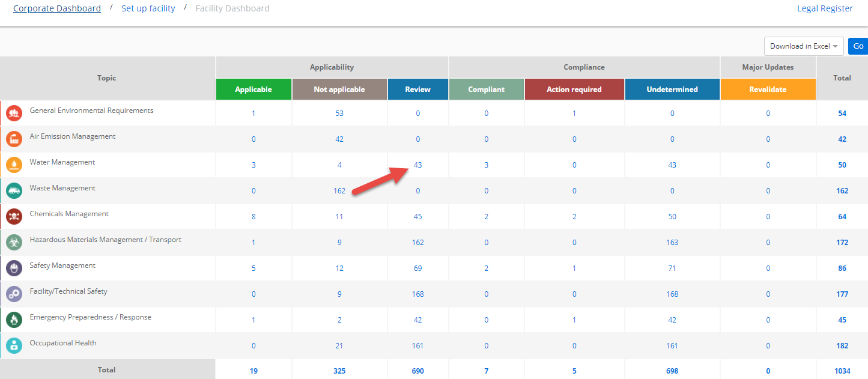Click Waste Management not applicable count 162
Screen dimensions: 868x379
[x=339, y=191]
